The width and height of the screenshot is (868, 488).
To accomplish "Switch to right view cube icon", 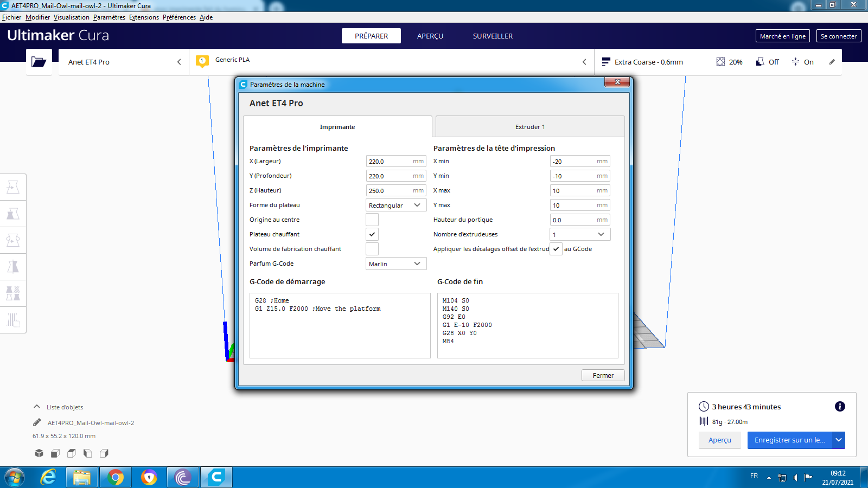I will (104, 453).
